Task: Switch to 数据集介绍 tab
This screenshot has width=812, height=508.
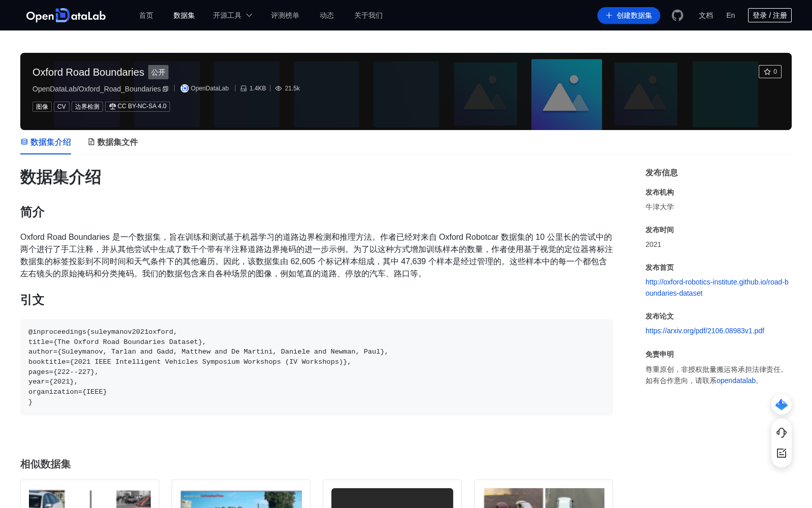Action: point(46,142)
